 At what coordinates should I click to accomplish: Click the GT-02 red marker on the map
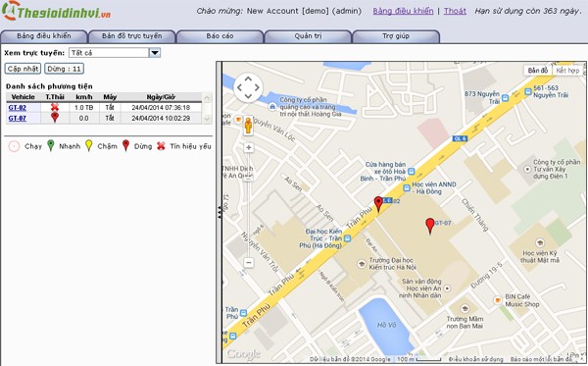(x=378, y=203)
